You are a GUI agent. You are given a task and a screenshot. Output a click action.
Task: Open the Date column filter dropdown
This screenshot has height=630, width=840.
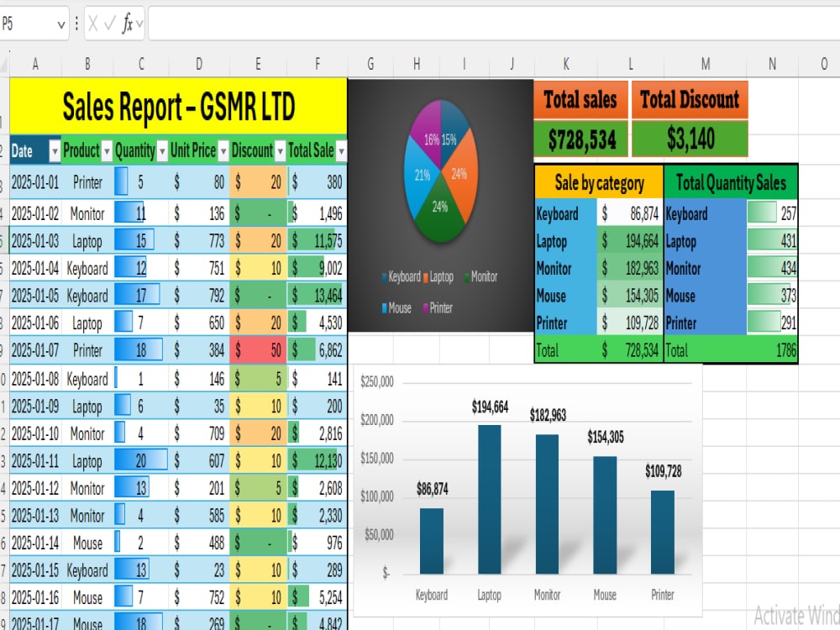[x=55, y=152]
